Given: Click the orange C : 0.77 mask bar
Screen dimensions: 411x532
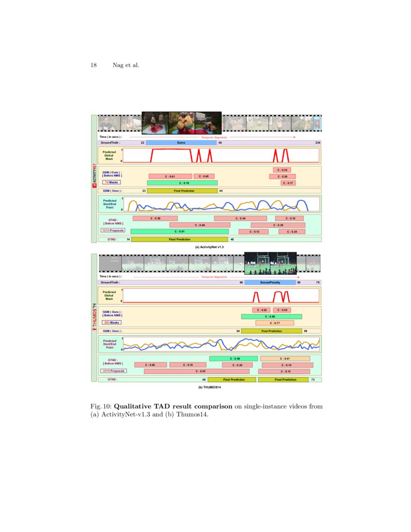Looking at the screenshot, I should [x=274, y=323].
